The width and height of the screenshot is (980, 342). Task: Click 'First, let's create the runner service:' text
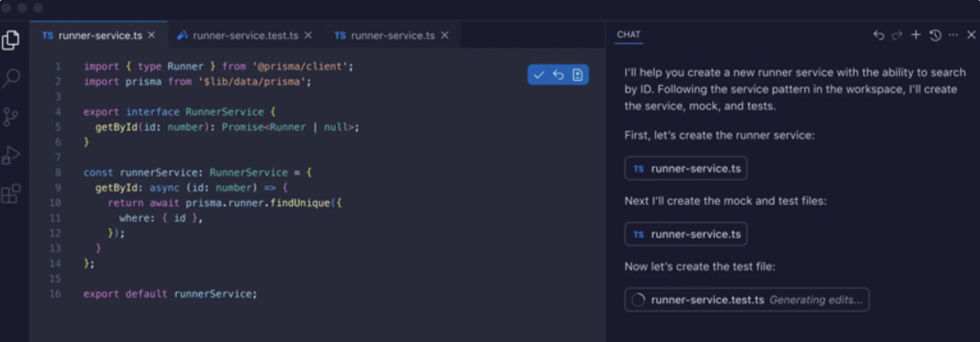coord(719,135)
